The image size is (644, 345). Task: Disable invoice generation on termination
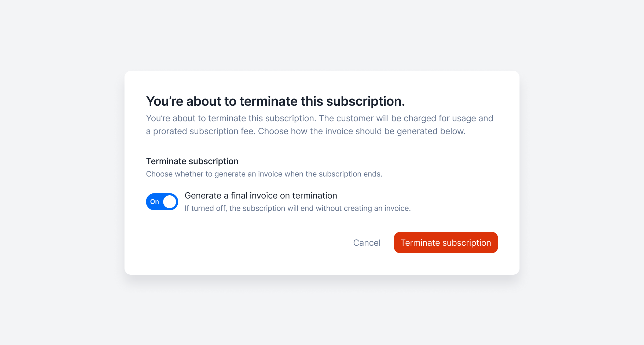162,202
